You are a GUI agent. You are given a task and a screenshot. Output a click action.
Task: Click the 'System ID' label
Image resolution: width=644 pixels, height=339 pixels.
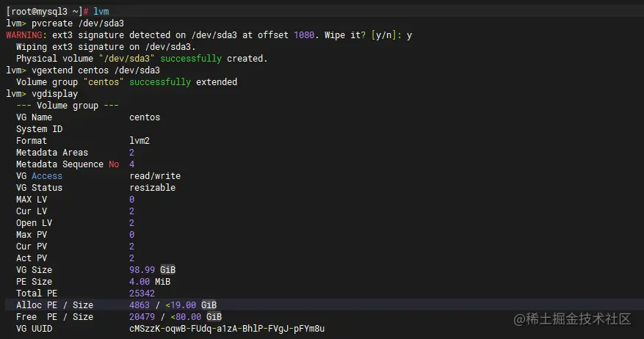click(x=40, y=129)
